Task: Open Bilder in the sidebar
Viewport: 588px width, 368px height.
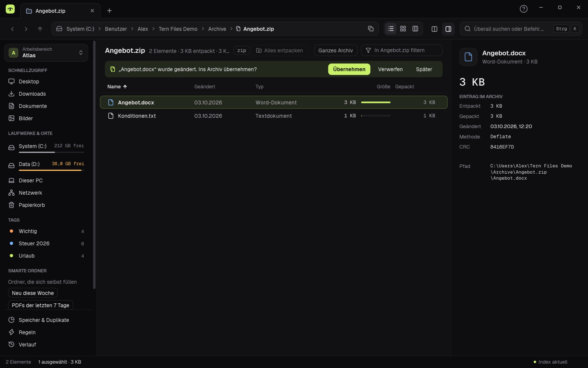Action: [x=46, y=118]
